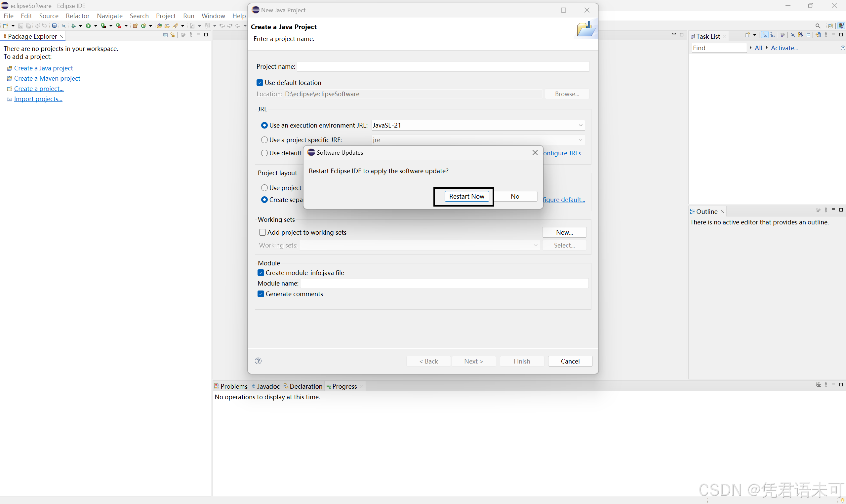
Task: Select the Use default JRE radio button
Action: (x=264, y=153)
